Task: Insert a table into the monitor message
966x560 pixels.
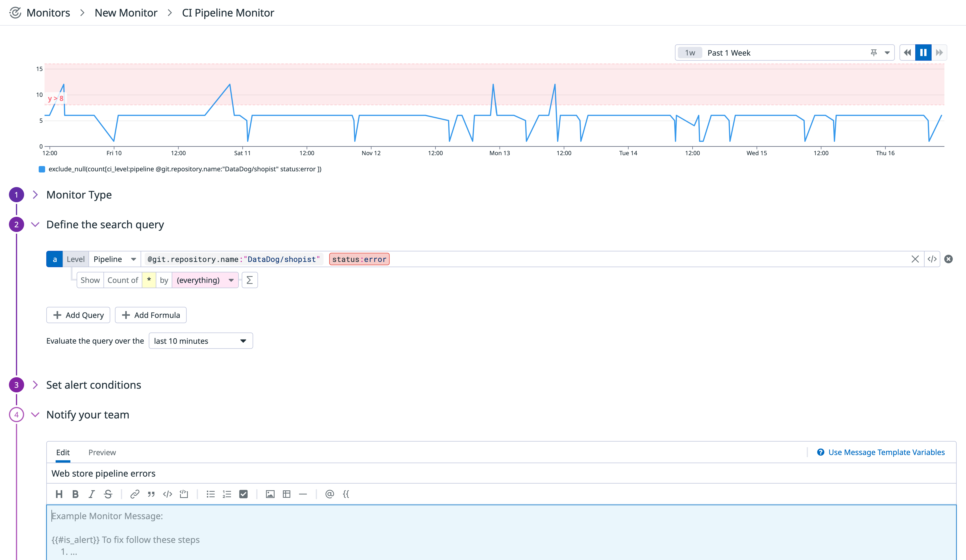Action: coord(286,494)
